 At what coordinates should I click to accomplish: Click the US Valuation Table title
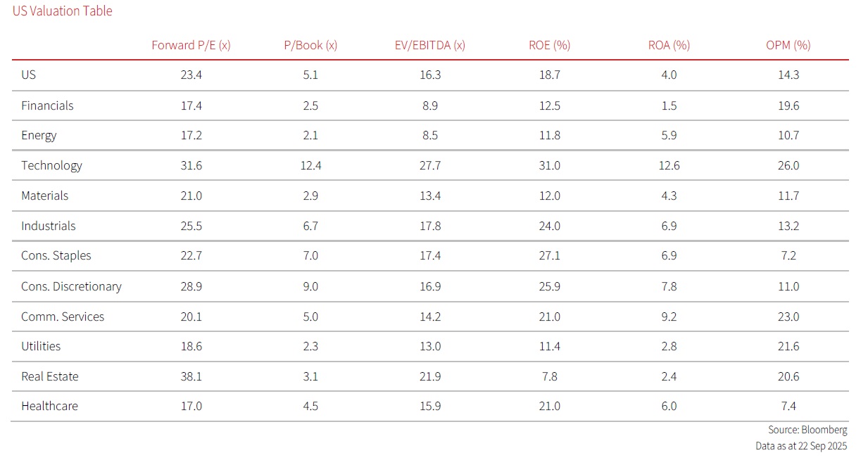pyautogui.click(x=63, y=11)
